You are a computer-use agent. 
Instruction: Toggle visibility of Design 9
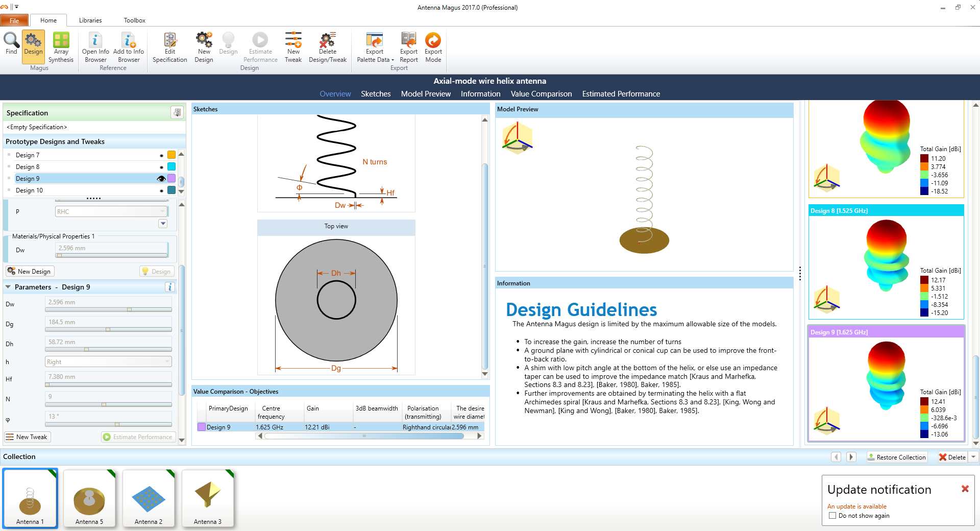pos(161,179)
